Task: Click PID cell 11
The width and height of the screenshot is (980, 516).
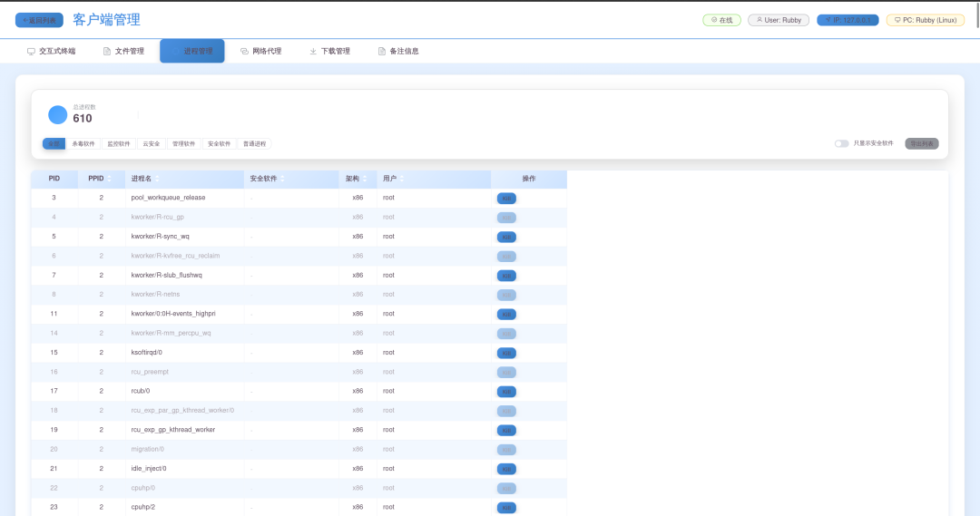Action: pyautogui.click(x=54, y=314)
